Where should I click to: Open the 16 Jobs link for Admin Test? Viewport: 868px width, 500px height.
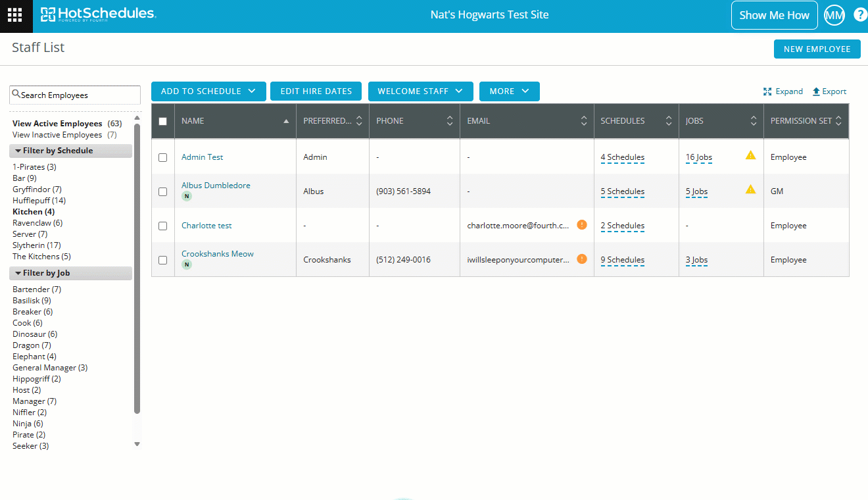click(698, 157)
